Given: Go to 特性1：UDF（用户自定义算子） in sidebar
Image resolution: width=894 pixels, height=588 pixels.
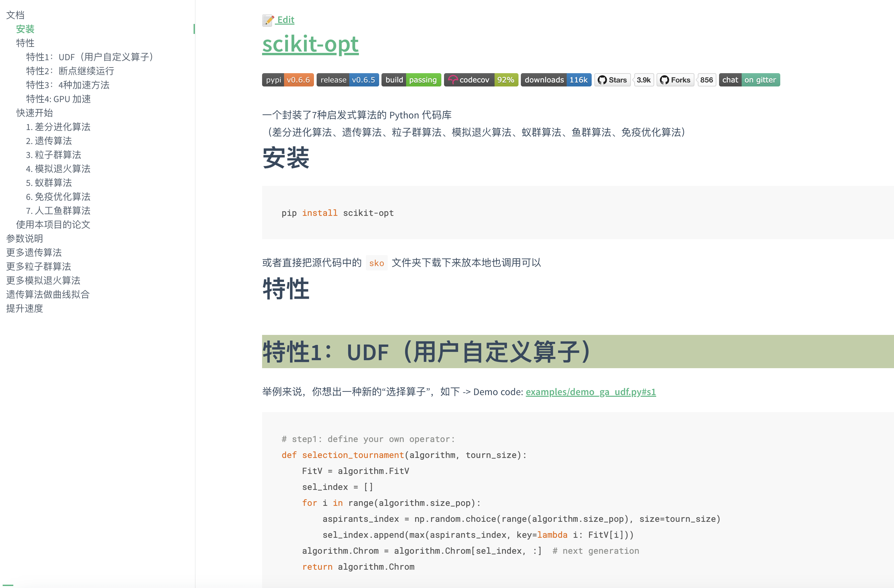Looking at the screenshot, I should pyautogui.click(x=90, y=57).
